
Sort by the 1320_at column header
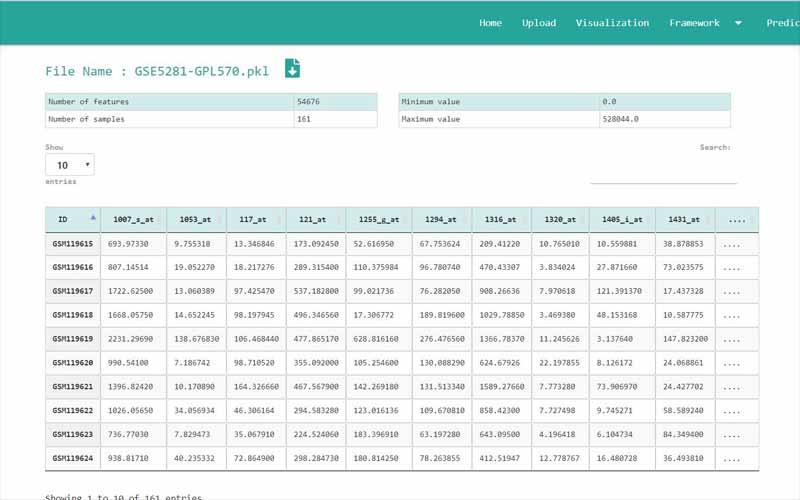click(560, 220)
